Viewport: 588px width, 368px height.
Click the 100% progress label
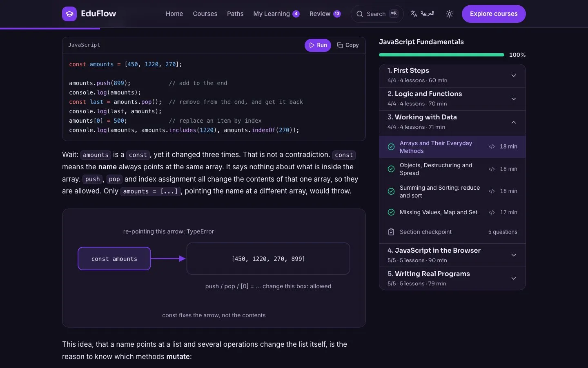[517, 55]
